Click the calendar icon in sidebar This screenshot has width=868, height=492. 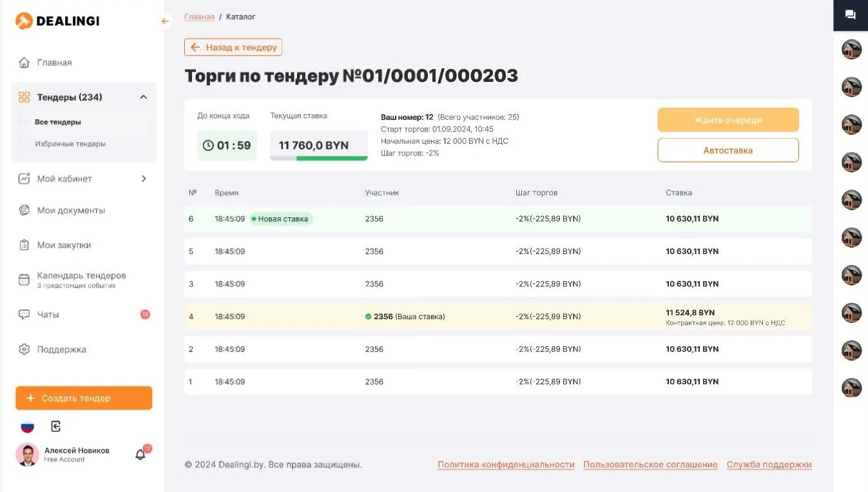(24, 279)
